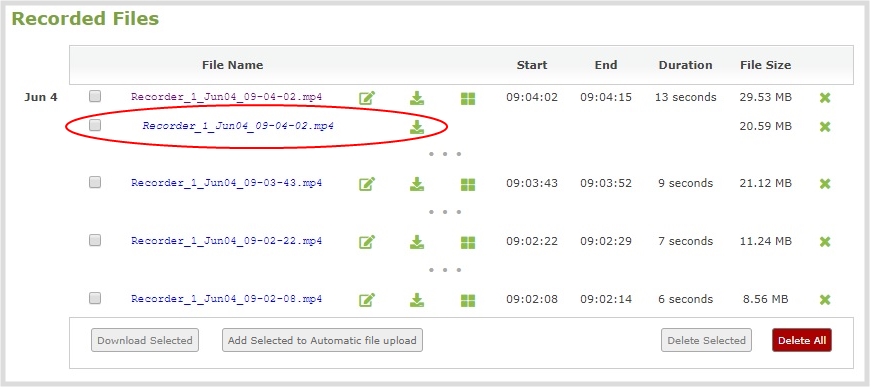
Task: Download the 29.53 MB recording file
Action: pyautogui.click(x=417, y=98)
